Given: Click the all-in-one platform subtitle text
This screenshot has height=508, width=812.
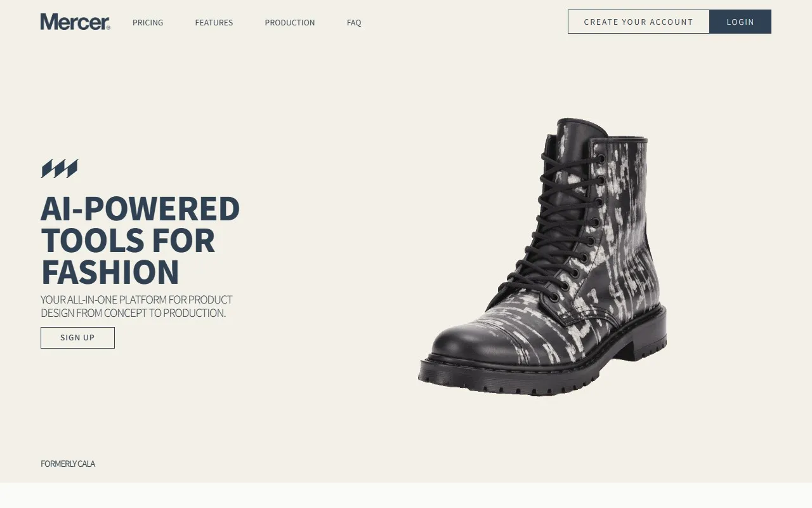Looking at the screenshot, I should point(136,306).
